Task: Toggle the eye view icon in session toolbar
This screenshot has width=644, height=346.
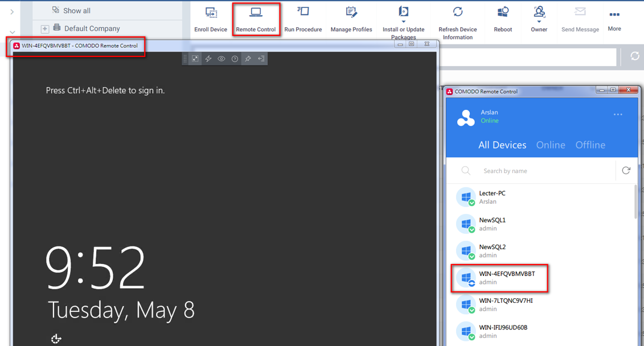Action: 221,59
